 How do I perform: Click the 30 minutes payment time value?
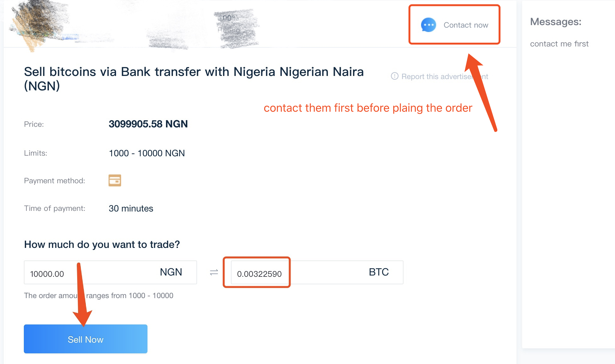(131, 209)
